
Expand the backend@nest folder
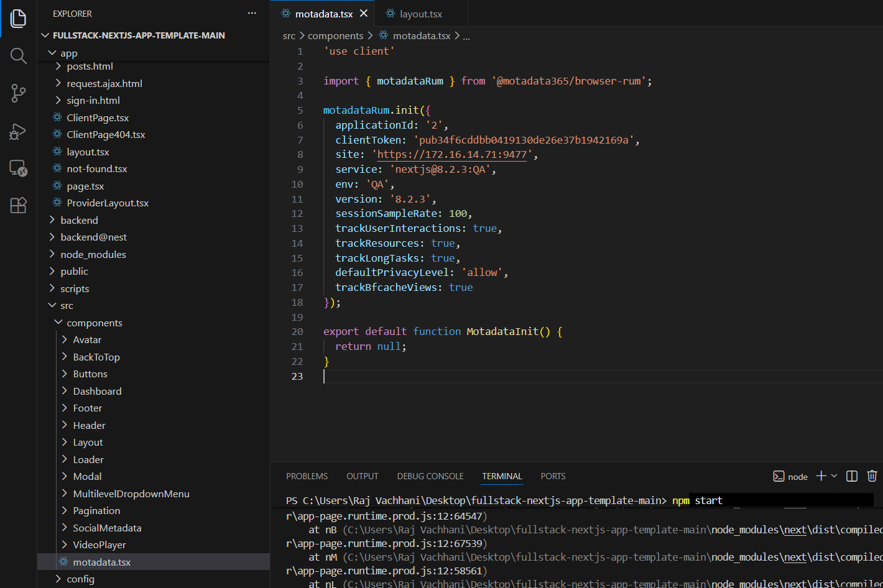154,237
